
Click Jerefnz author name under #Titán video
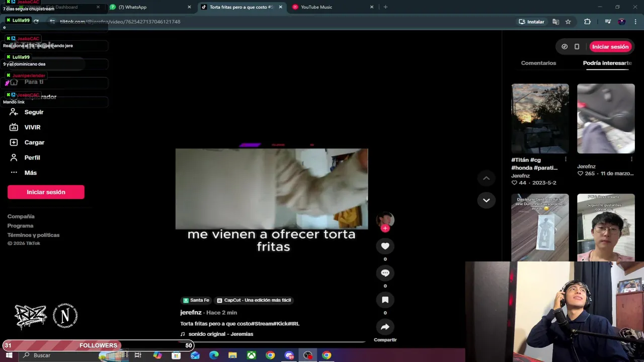(520, 176)
